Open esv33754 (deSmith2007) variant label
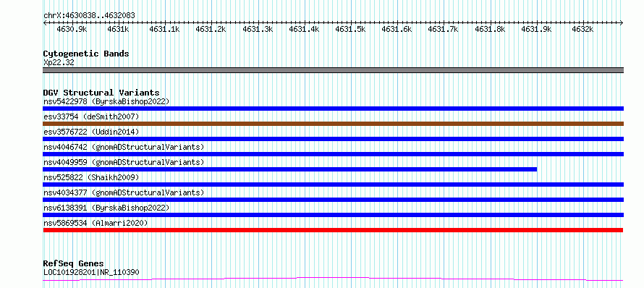This screenshot has height=288, width=644. click(x=91, y=117)
